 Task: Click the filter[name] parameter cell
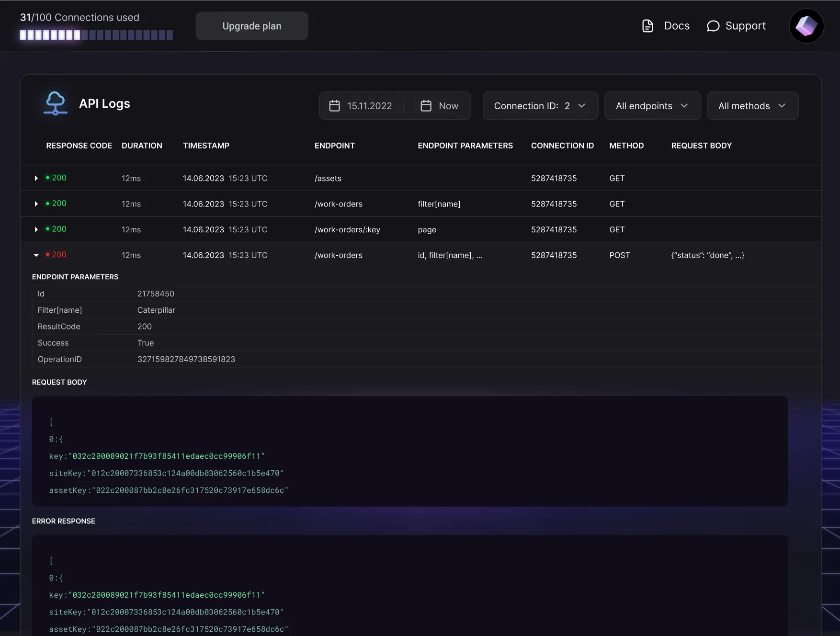click(439, 204)
